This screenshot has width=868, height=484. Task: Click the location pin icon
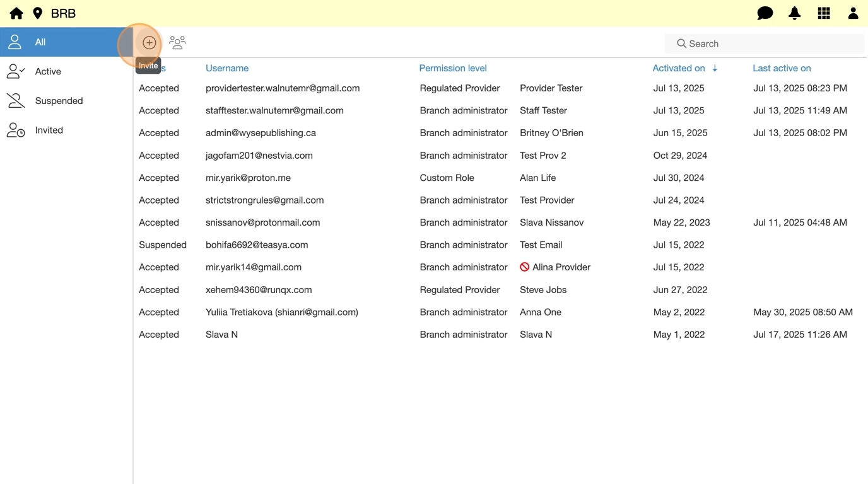(38, 13)
